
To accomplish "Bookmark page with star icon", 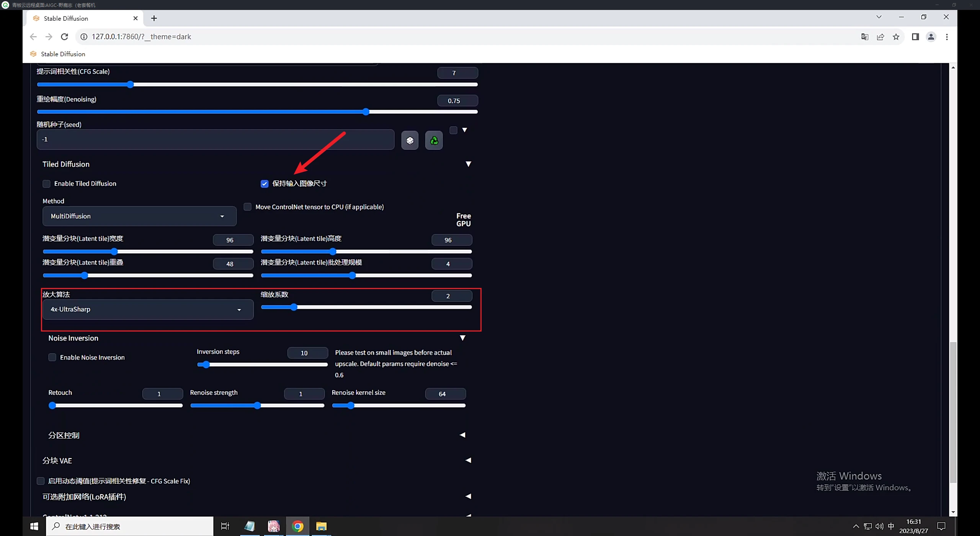I will click(x=896, y=37).
